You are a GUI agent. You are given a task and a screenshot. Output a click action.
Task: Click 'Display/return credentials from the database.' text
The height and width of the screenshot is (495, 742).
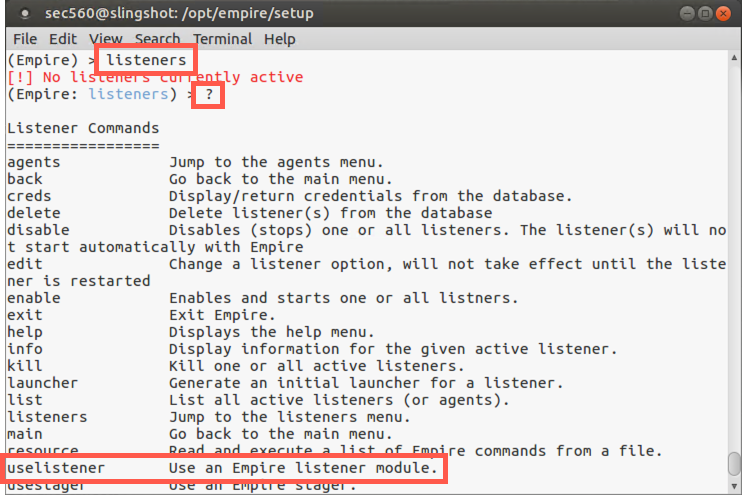[371, 196]
